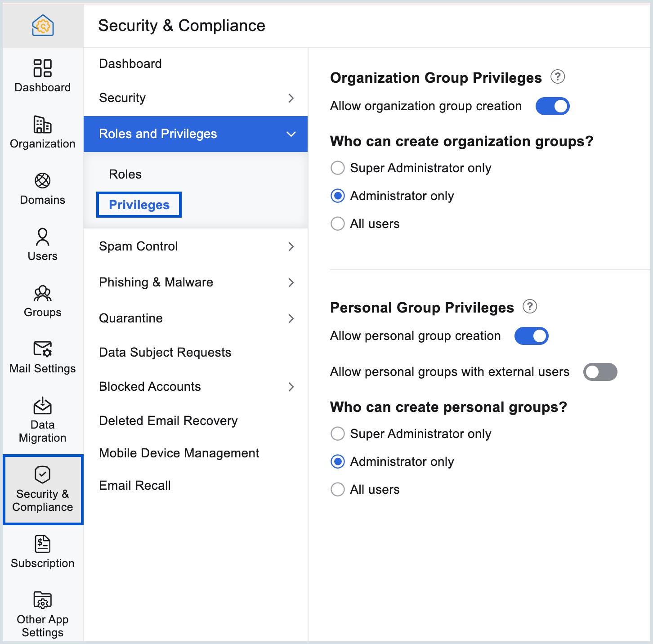
Task: Disable organization group creation toggle
Action: click(x=552, y=106)
